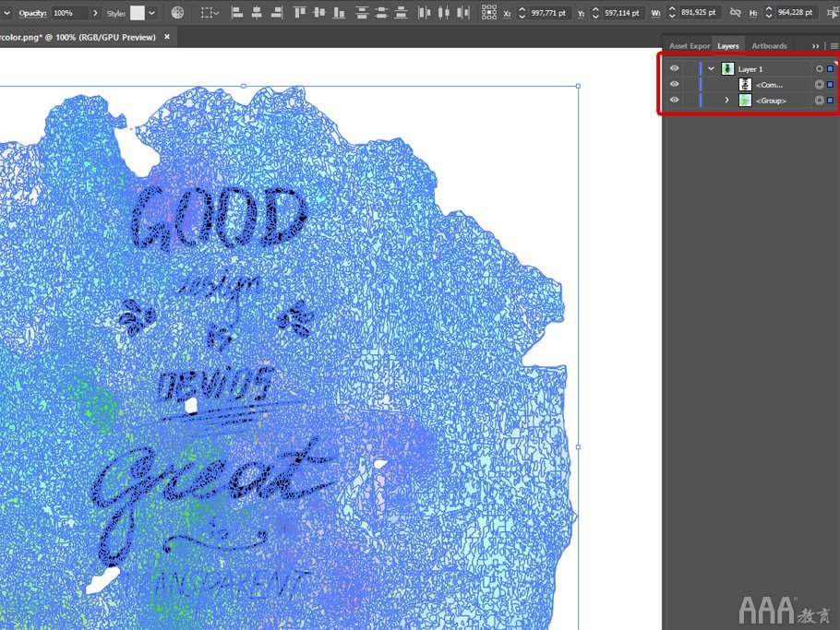
Task: Select the <Group> row name
Action: pos(771,101)
